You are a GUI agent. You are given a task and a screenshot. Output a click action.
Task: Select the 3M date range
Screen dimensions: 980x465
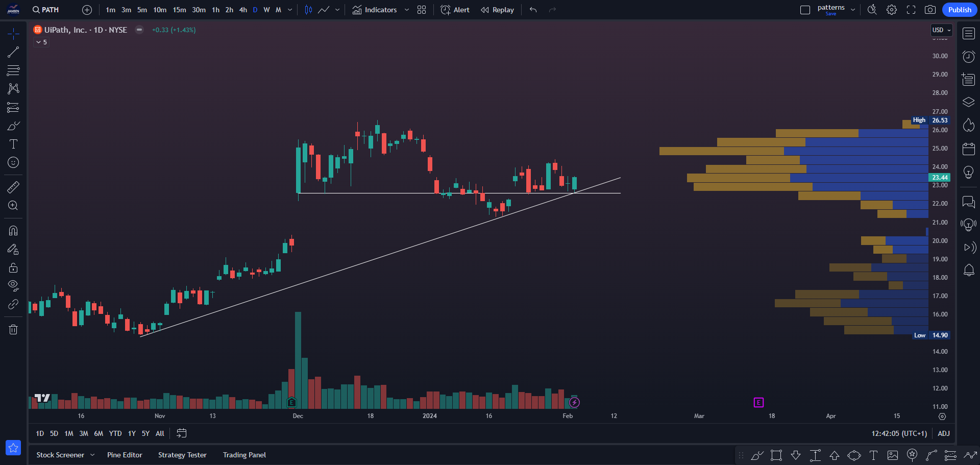pyautogui.click(x=84, y=433)
